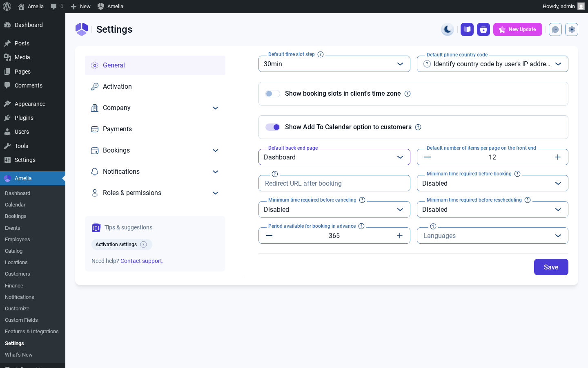
Task: Open Minimum time required before booking dropdown
Action: [492, 183]
